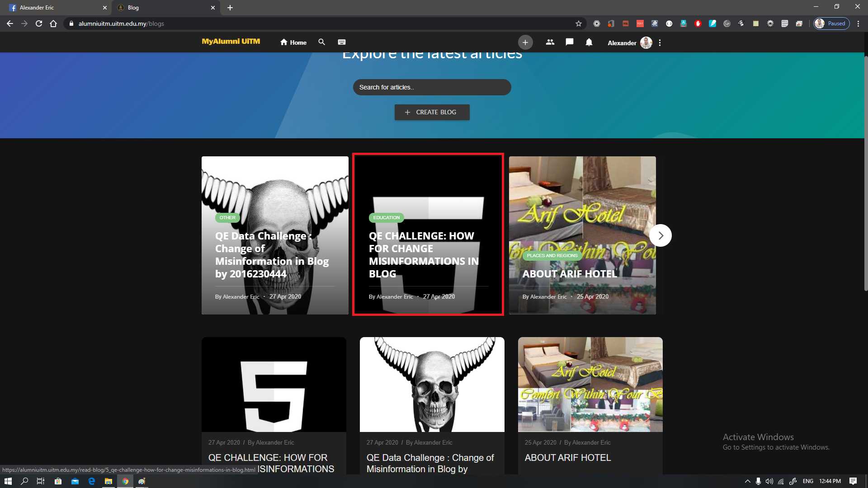Open a new browser tab
Image resolution: width=868 pixels, height=488 pixels.
pos(230,8)
